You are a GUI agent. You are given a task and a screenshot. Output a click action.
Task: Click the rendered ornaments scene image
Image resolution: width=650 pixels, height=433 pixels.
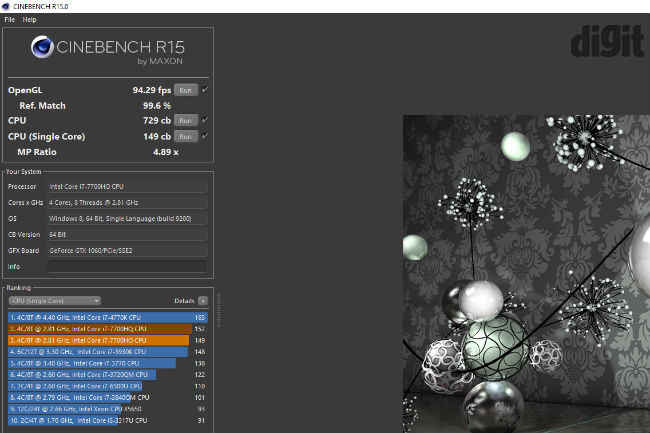point(526,273)
